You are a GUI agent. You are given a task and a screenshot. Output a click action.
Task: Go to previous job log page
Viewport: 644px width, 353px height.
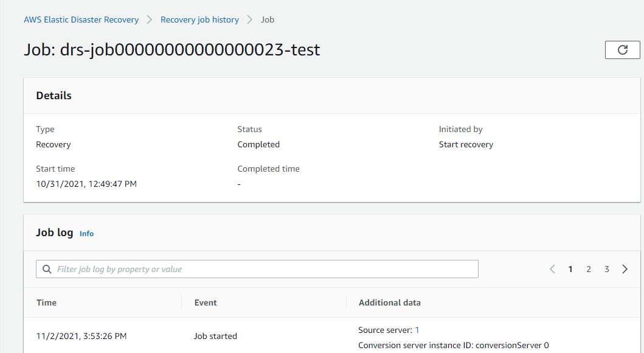[x=552, y=269]
